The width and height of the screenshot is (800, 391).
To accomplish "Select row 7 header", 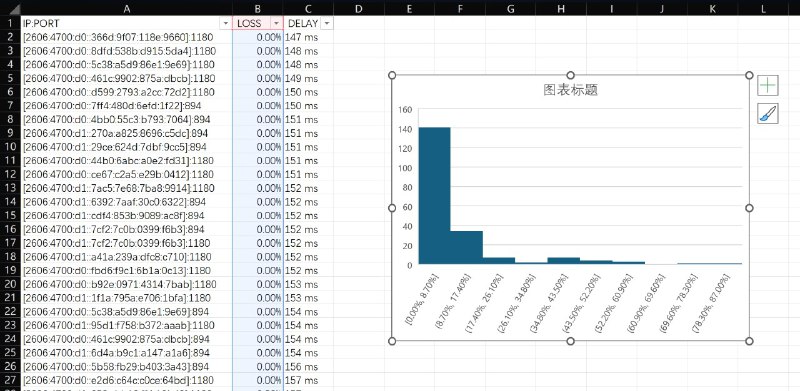I will click(10, 106).
